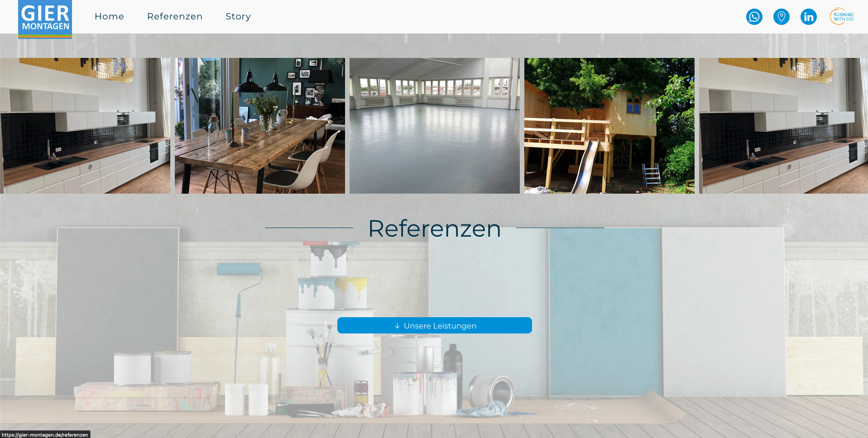This screenshot has width=868, height=438.
Task: Open the leftmost kitchen reference photo
Action: pyautogui.click(x=85, y=126)
